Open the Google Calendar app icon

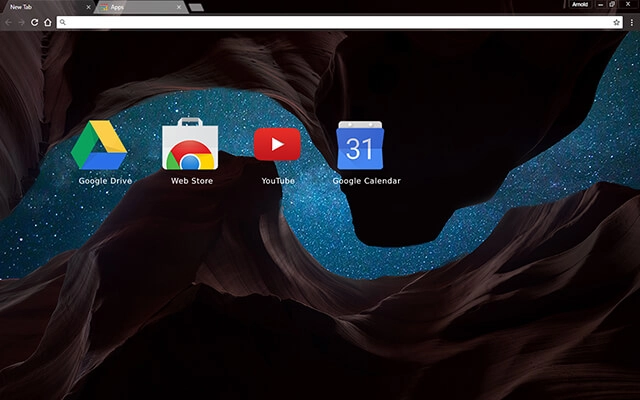pos(360,145)
